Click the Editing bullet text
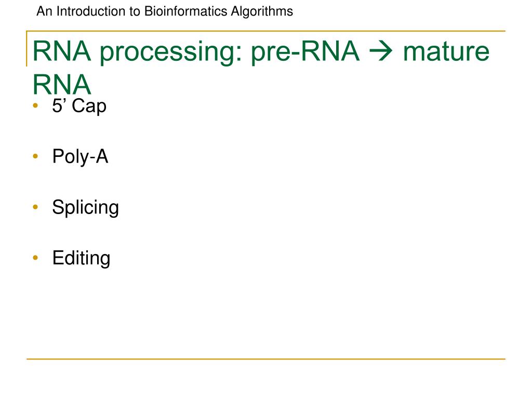This screenshot has height=399, width=532. pos(81,258)
